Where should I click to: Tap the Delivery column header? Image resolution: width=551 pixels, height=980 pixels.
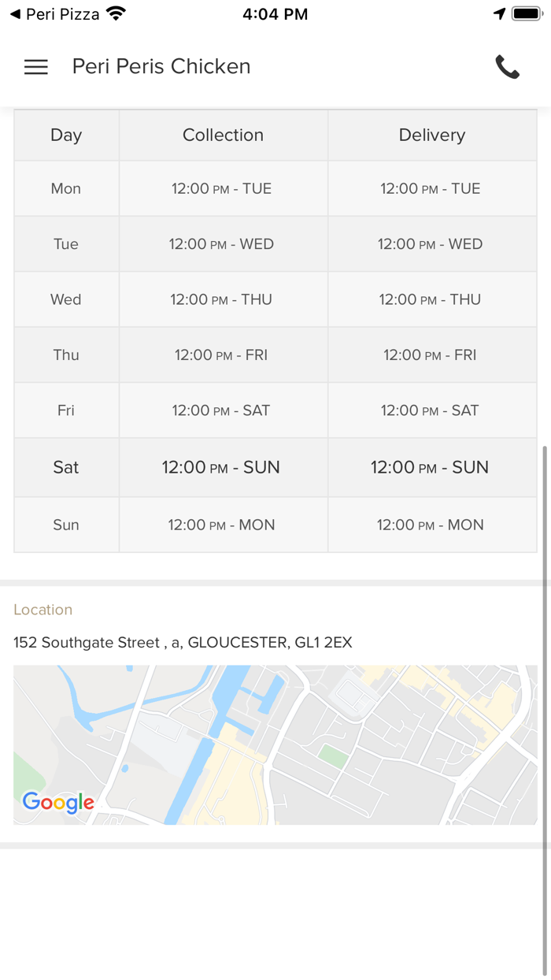point(432,135)
